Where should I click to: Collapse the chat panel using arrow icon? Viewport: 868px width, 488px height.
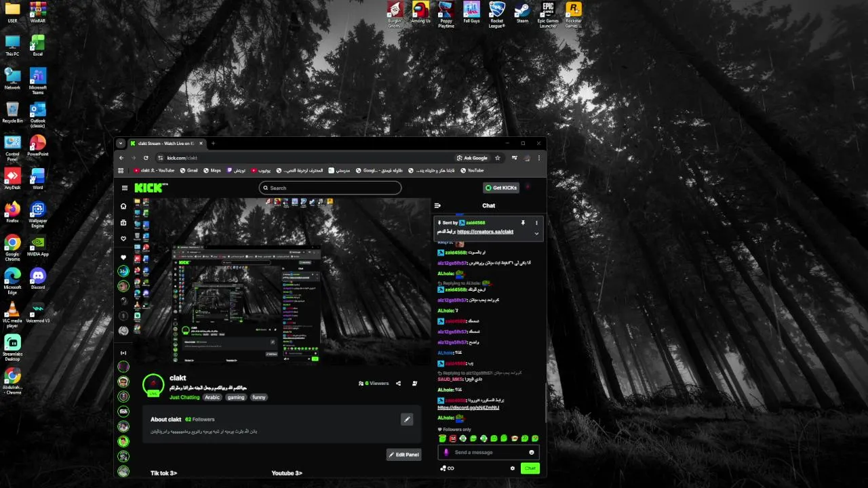[437, 205]
